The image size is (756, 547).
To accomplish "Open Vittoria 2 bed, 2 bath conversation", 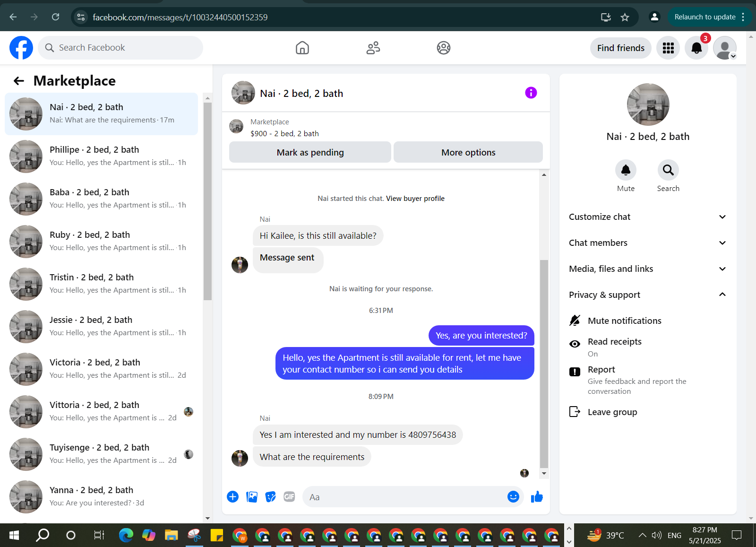I will click(x=102, y=412).
